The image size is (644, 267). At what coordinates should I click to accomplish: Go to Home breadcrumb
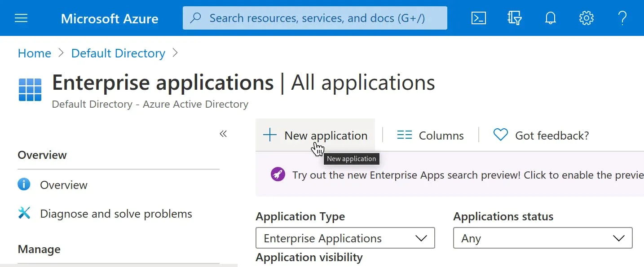click(35, 53)
